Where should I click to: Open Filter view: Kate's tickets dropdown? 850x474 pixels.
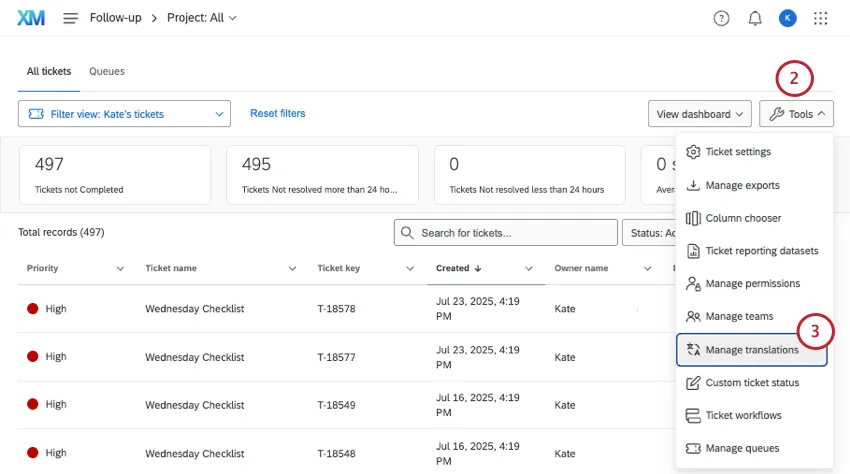[x=124, y=114]
